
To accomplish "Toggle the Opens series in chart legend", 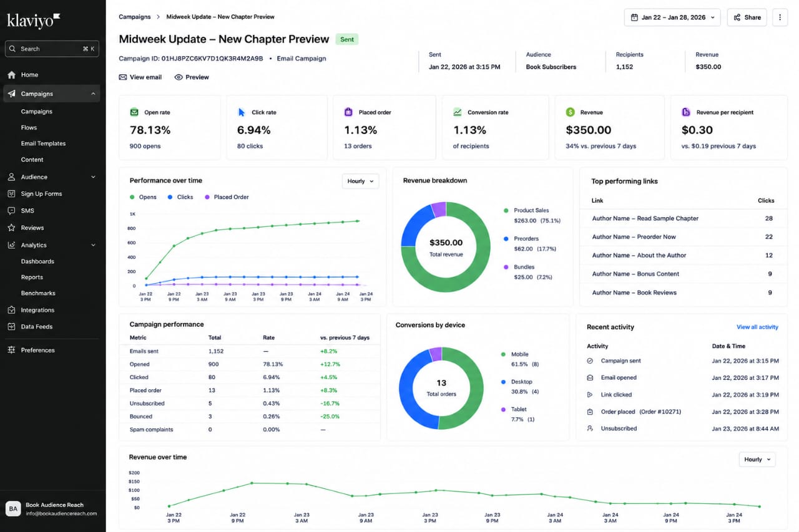I will tap(143, 197).
